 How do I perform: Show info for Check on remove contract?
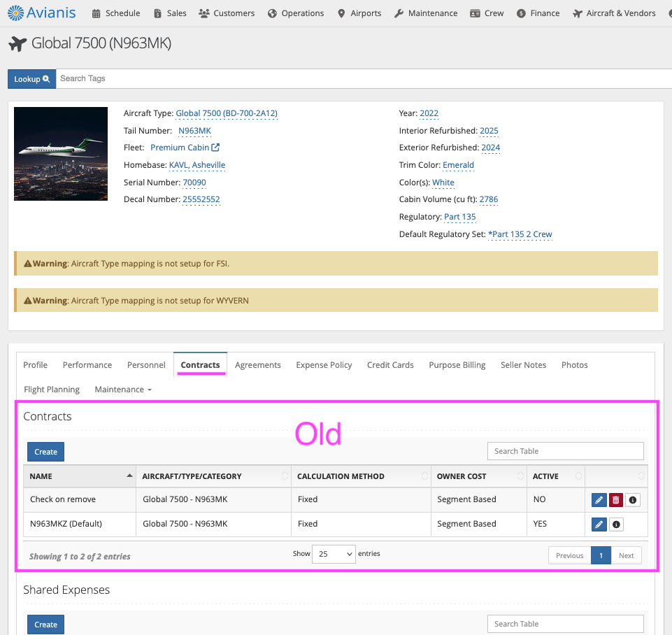click(x=633, y=500)
